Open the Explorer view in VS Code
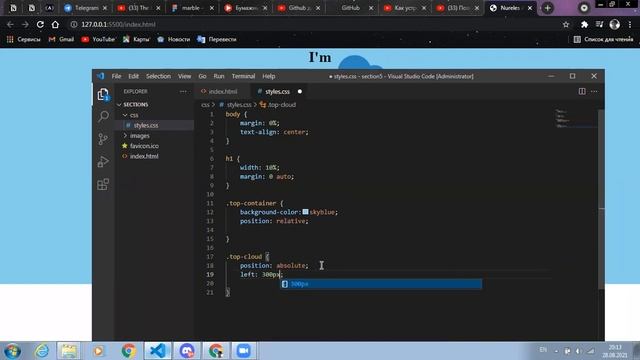Viewport: 640px width, 360px height. click(x=103, y=94)
